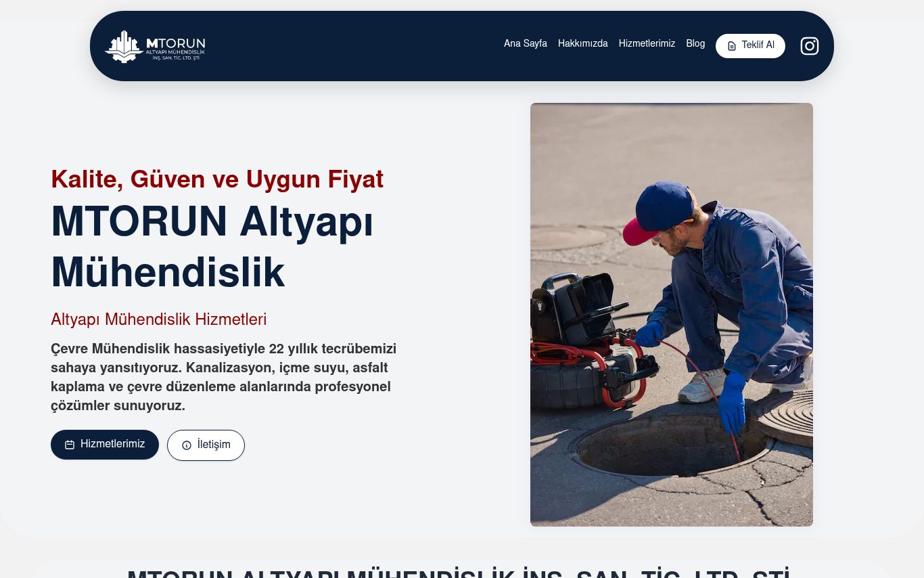Image resolution: width=924 pixels, height=578 pixels.
Task: Click the MTORUN logo in header
Action: (155, 46)
